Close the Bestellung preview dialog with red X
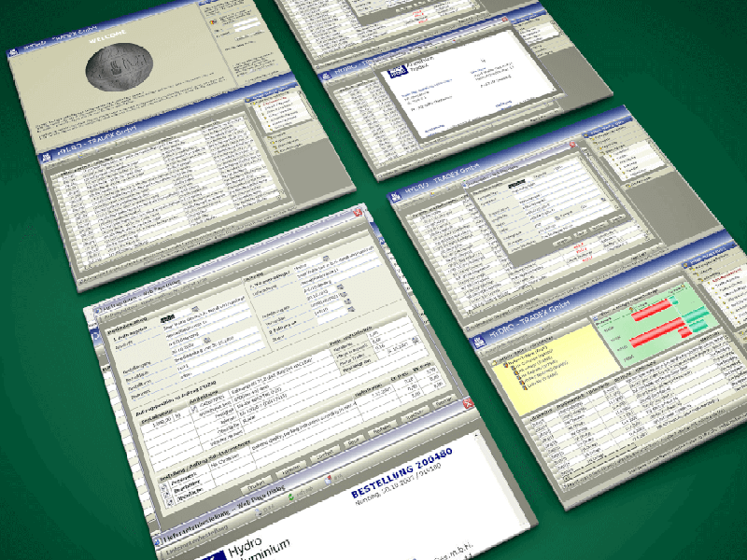 (x=468, y=403)
